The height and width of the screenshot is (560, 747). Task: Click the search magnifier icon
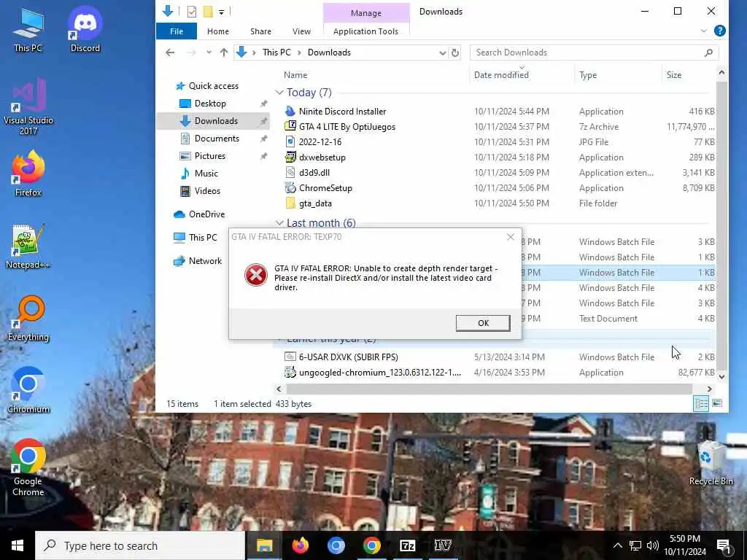click(x=708, y=52)
